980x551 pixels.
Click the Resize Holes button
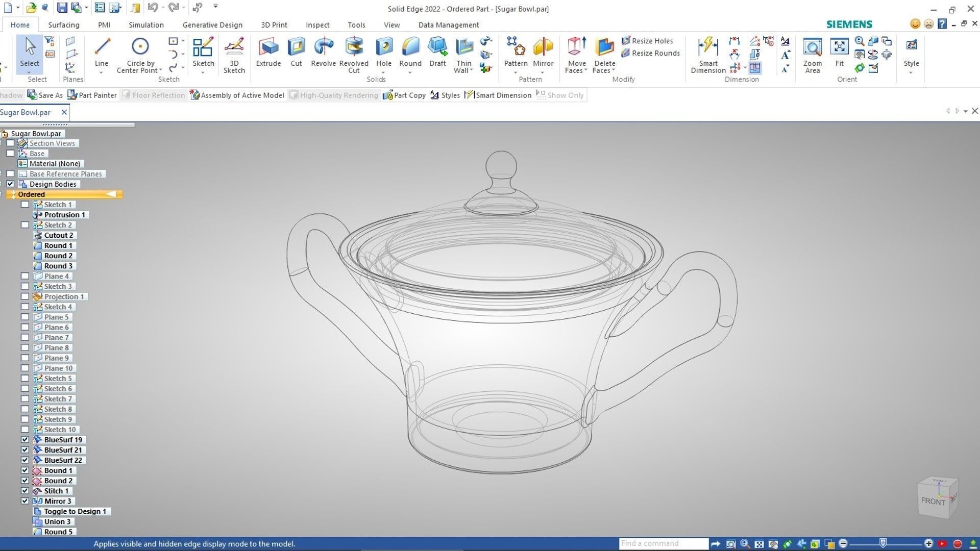pyautogui.click(x=647, y=41)
